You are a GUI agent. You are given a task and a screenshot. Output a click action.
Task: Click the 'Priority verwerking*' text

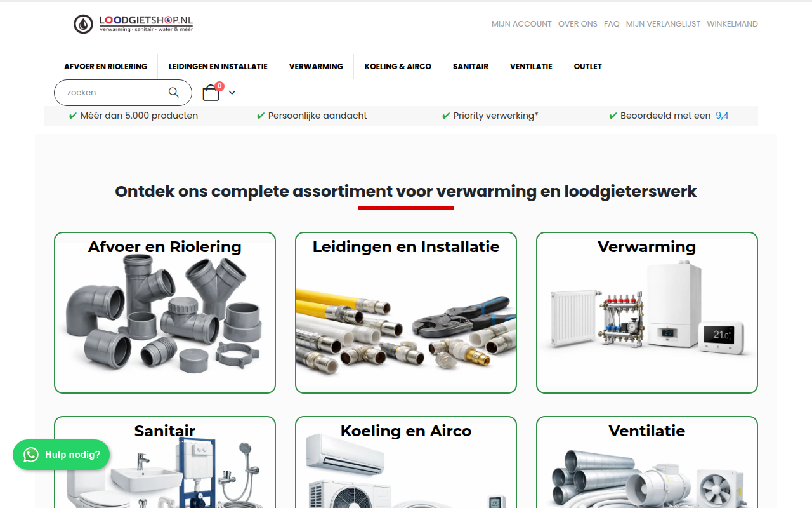(x=495, y=116)
